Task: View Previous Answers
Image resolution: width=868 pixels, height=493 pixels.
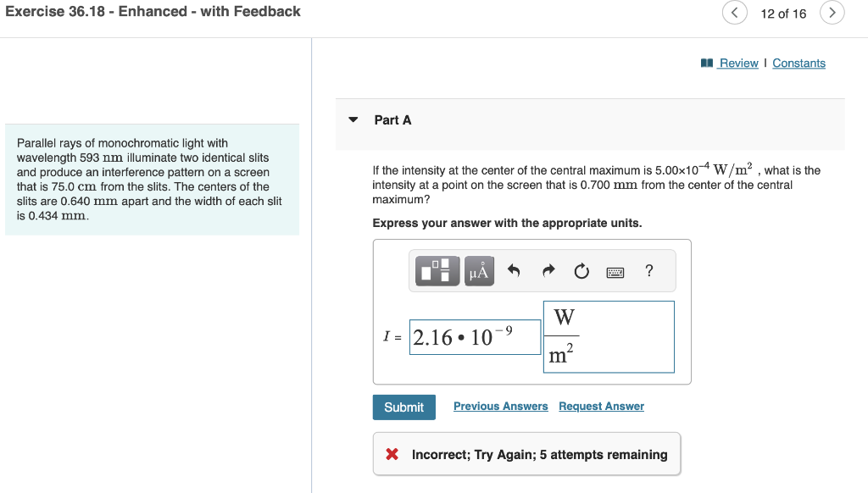Action: click(x=500, y=406)
